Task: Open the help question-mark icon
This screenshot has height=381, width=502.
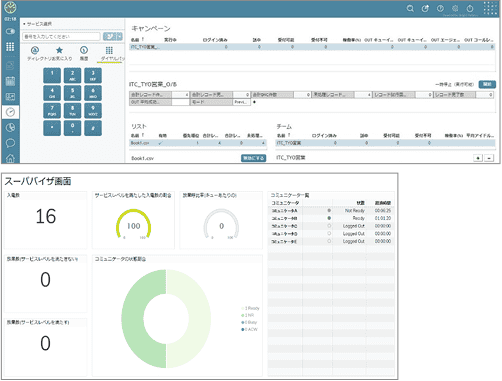Action: pyautogui.click(x=440, y=9)
